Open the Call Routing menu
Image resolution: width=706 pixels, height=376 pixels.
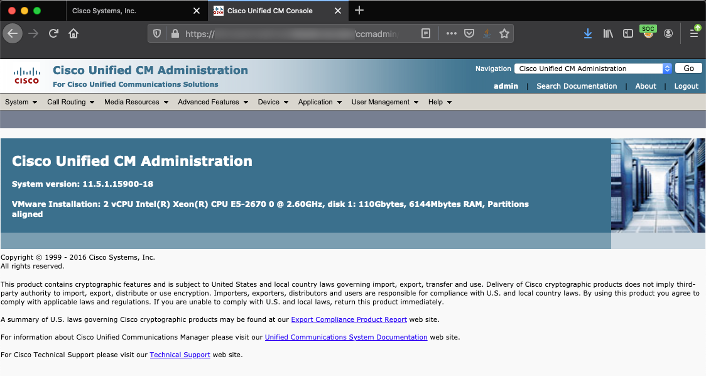coord(71,102)
